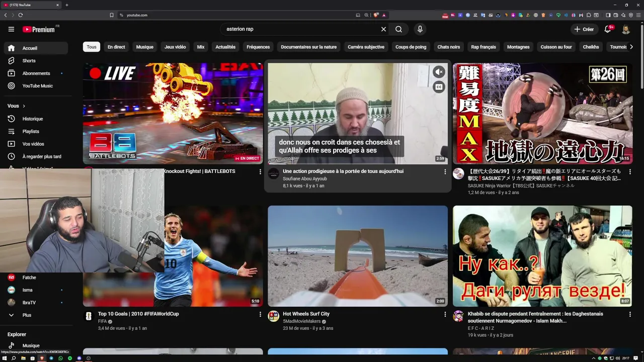This screenshot has width=644, height=362.
Task: Open the Khabib video thumbnail
Action: click(542, 256)
